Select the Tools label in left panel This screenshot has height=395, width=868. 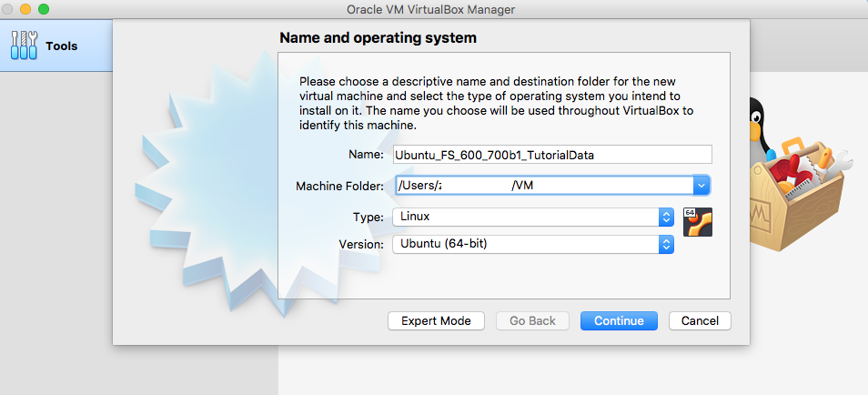click(62, 46)
